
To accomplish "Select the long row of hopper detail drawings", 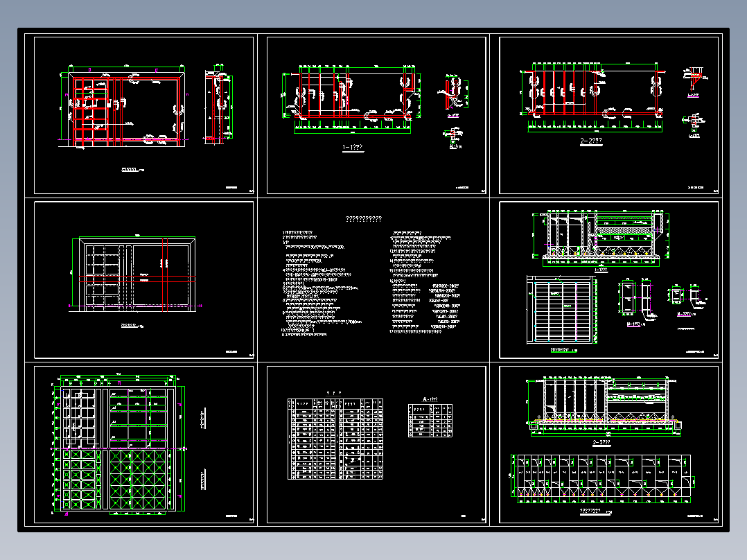I will tap(603, 478).
